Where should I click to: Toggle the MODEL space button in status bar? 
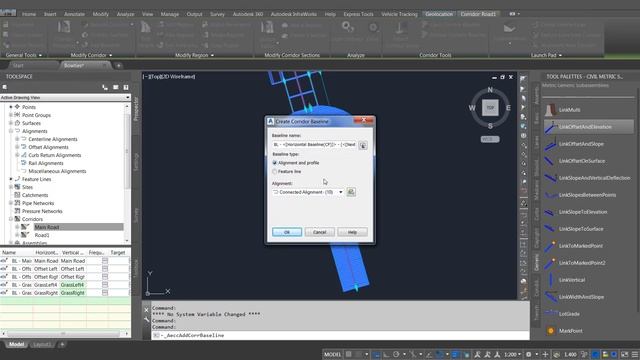(332, 354)
